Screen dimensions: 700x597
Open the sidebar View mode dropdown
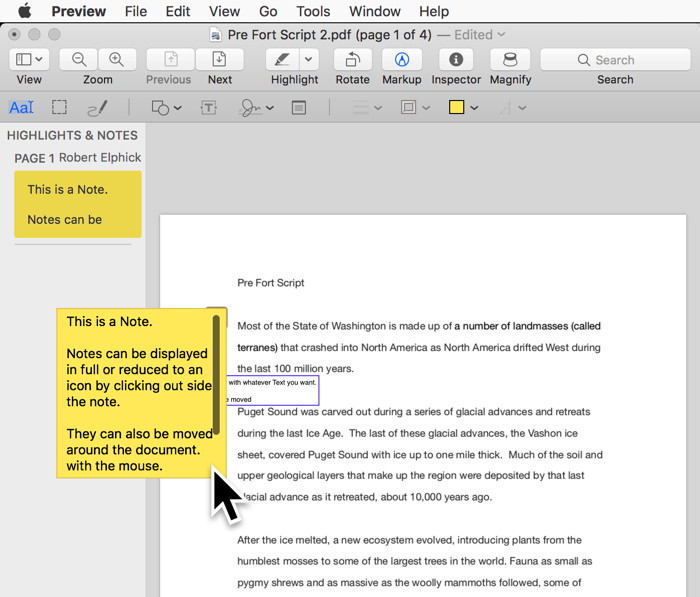pyautogui.click(x=29, y=59)
